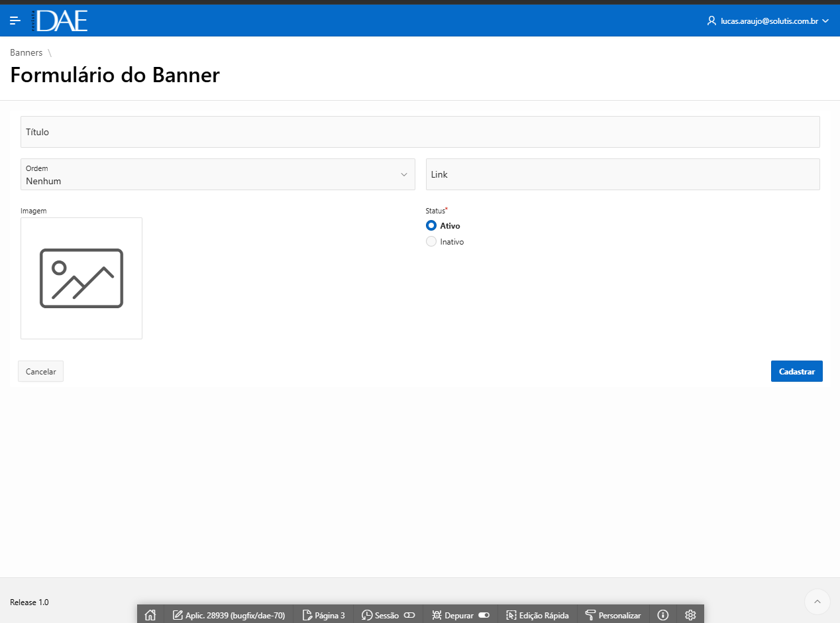The width and height of the screenshot is (840, 623).
Task: Click the Imagem placeholder thumbnail
Action: click(x=81, y=278)
